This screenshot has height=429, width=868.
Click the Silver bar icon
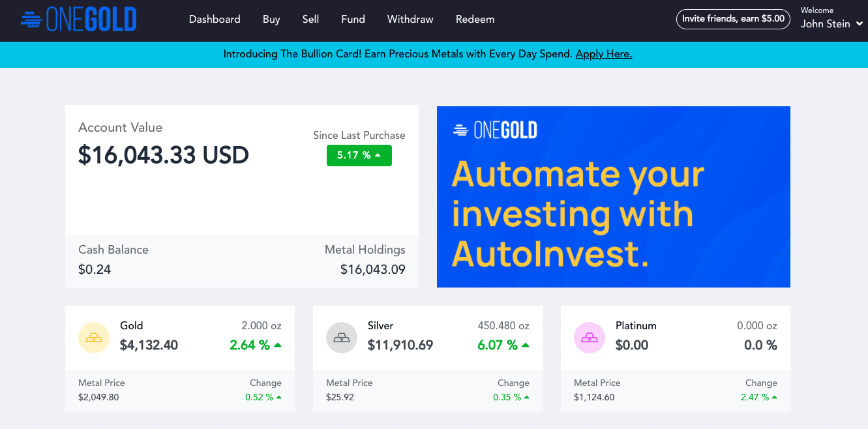point(342,338)
